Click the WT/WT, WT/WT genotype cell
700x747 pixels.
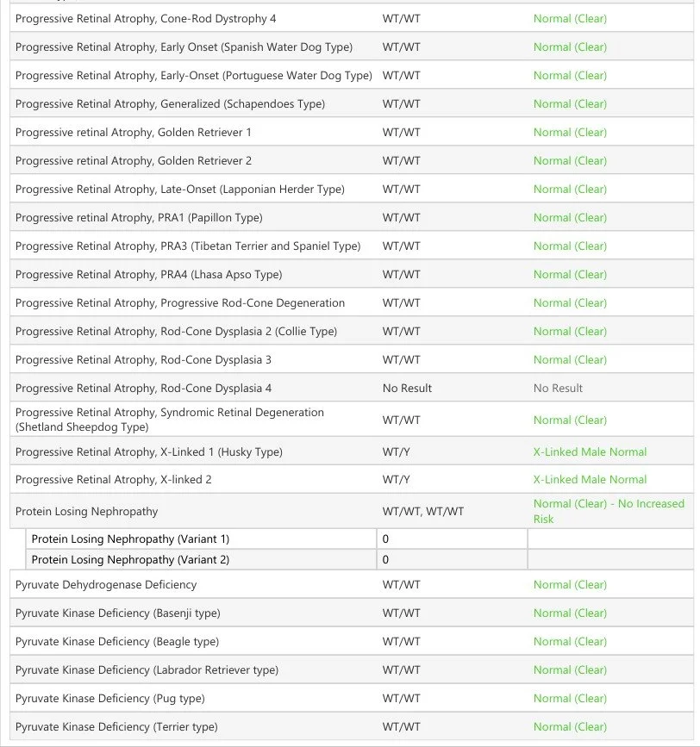click(423, 511)
